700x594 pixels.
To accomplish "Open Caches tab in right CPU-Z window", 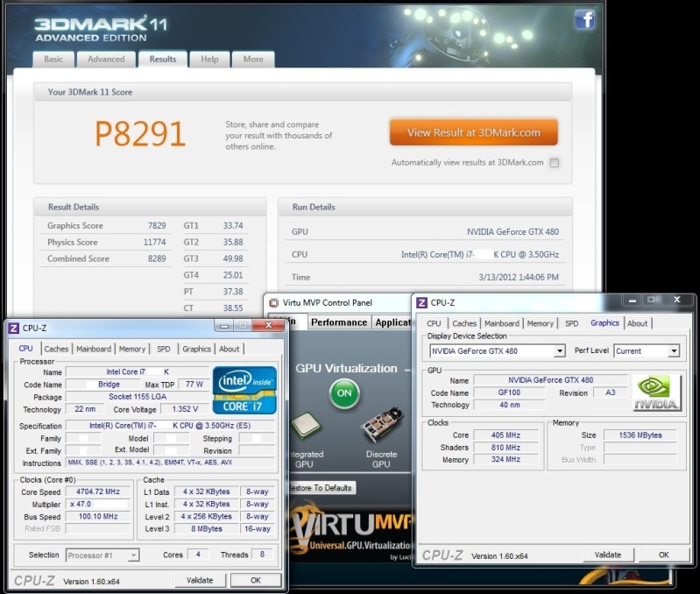I will (464, 323).
